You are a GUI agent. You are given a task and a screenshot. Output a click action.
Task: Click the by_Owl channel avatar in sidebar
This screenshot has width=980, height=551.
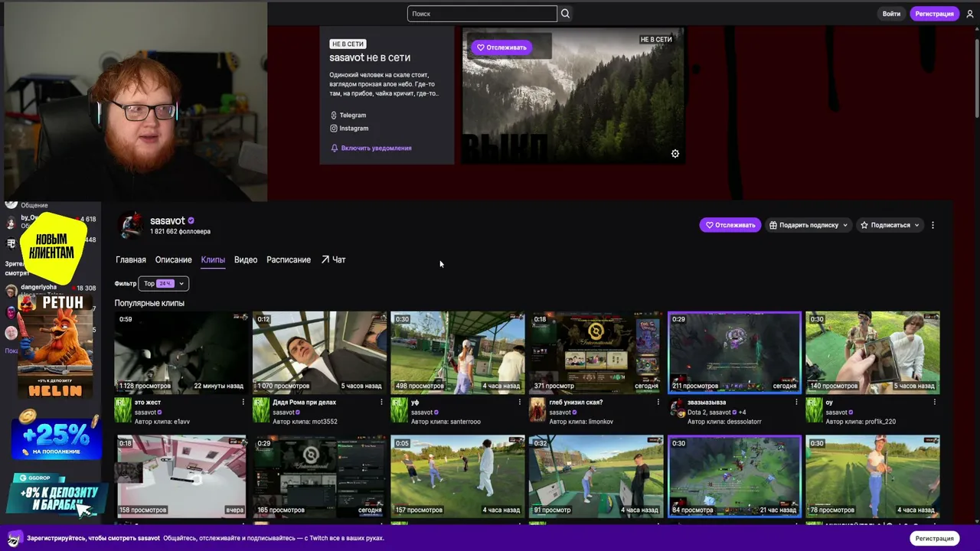pos(11,223)
